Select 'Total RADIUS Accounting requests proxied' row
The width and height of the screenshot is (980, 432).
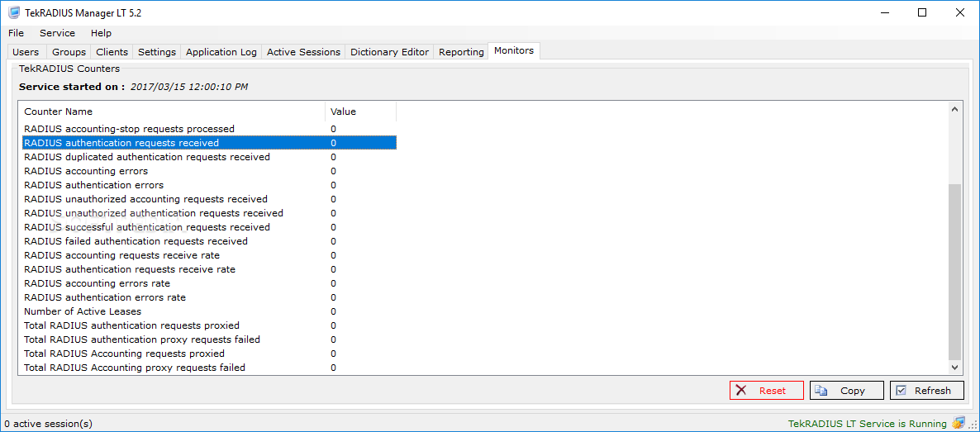click(209, 354)
